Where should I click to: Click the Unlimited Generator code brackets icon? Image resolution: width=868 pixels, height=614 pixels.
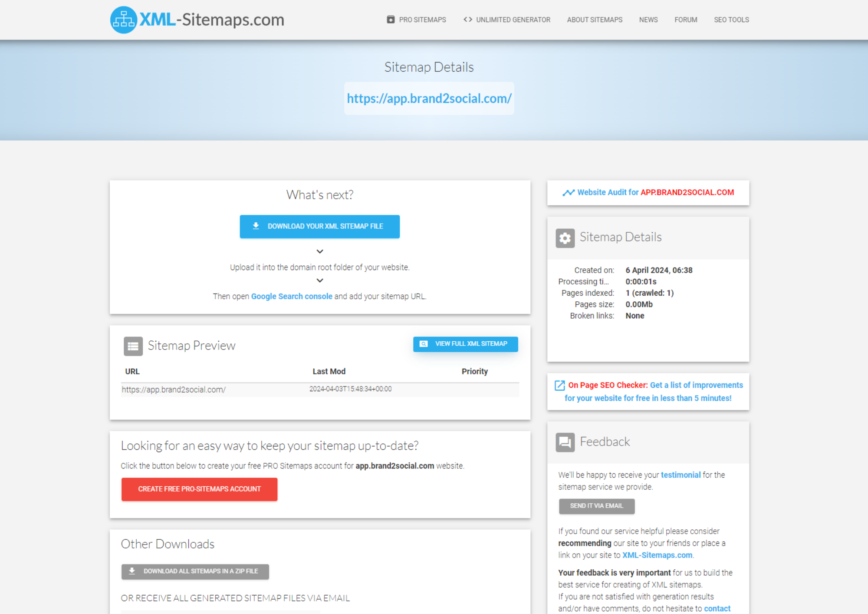(467, 20)
